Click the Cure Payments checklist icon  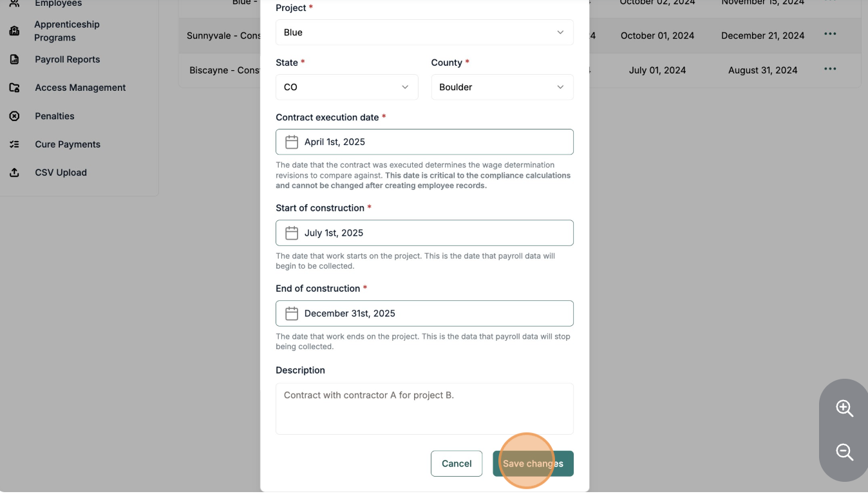(14, 144)
